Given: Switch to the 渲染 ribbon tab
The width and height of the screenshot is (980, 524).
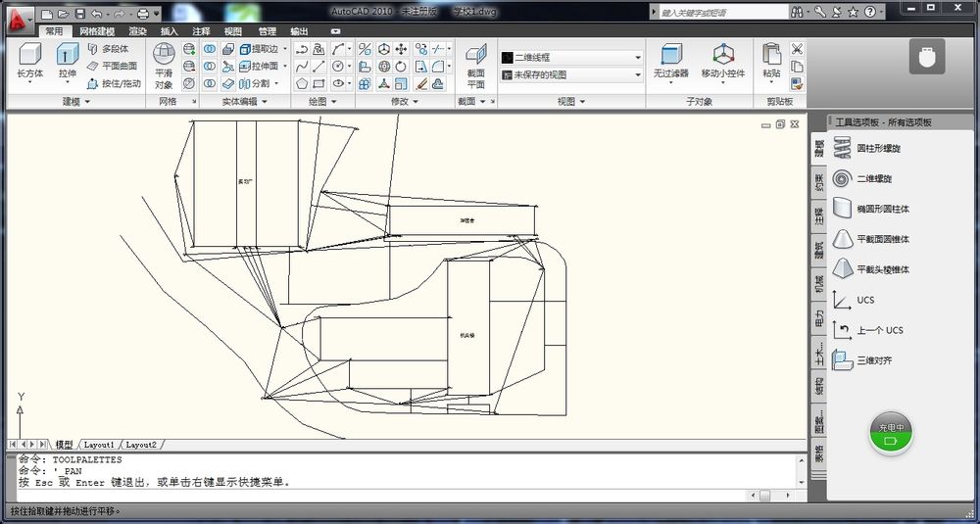Looking at the screenshot, I should pos(137,31).
